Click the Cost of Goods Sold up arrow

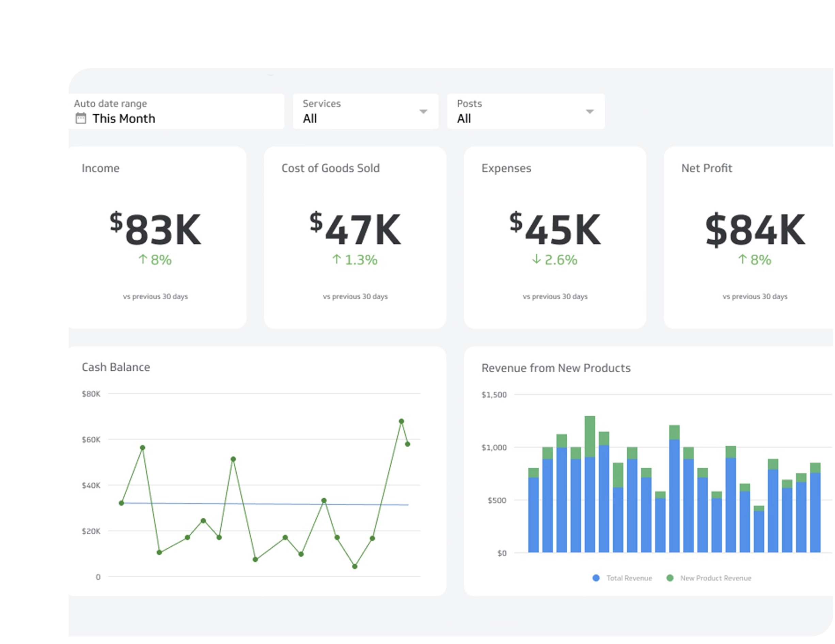pyautogui.click(x=336, y=259)
